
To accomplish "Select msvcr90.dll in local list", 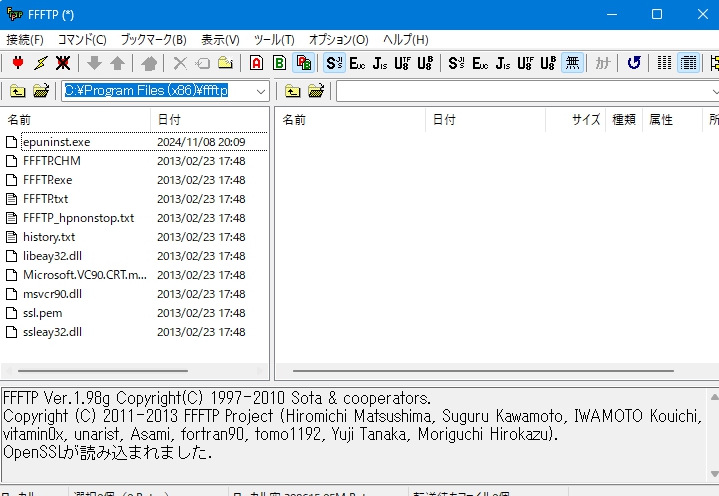I will pyautogui.click(x=52, y=294).
